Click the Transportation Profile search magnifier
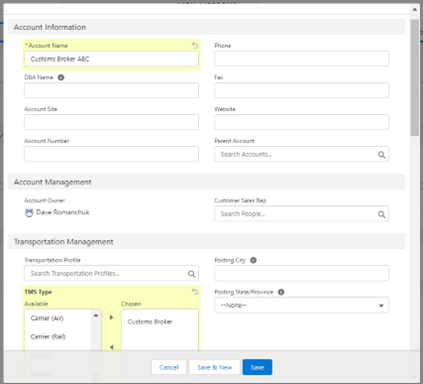 [191, 274]
